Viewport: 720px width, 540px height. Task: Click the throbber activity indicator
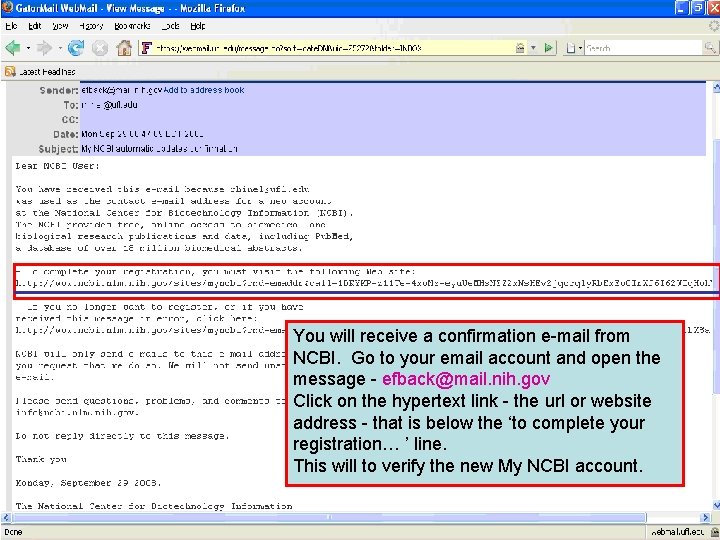(714, 26)
